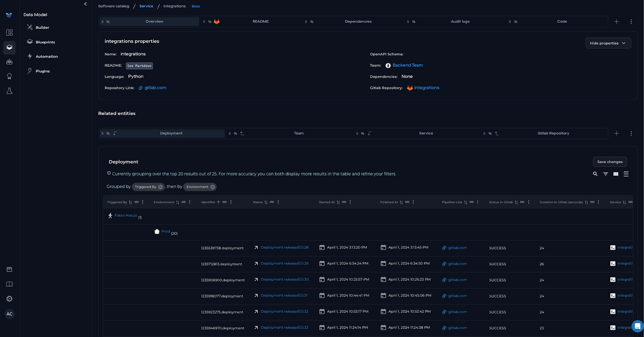
Task: Expand the Hide properties dropdown
Action: tap(608, 43)
